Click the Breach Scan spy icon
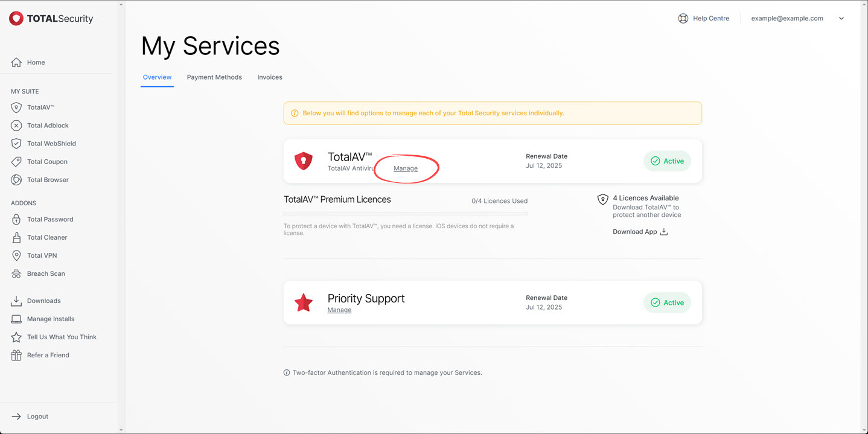The width and height of the screenshot is (868, 434). coord(16,273)
